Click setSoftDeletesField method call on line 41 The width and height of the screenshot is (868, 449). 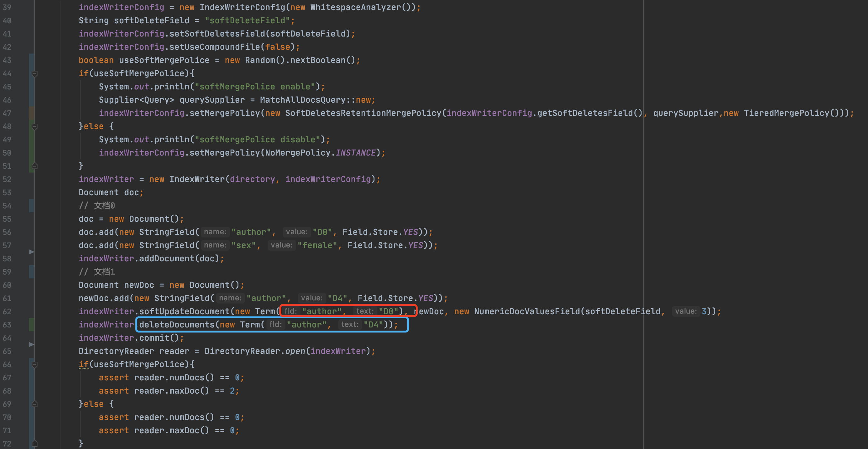pyautogui.click(x=217, y=34)
